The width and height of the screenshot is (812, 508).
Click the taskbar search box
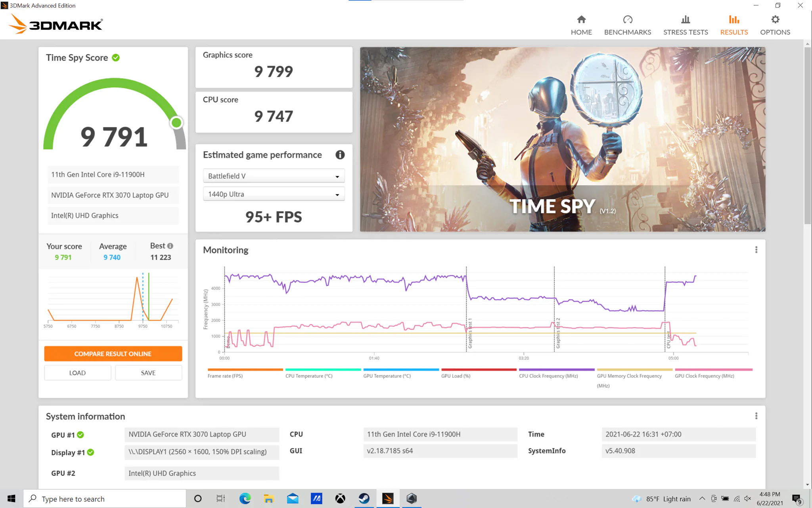(x=105, y=498)
